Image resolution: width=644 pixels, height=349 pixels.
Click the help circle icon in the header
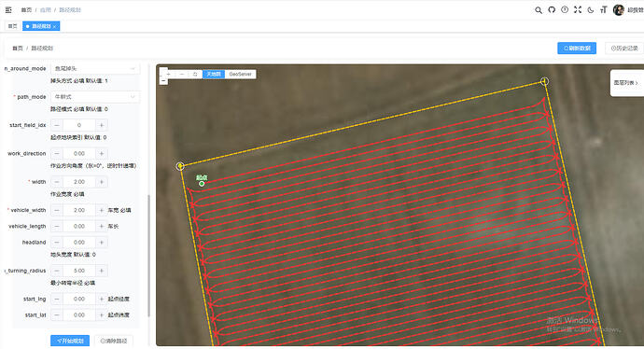(565, 10)
